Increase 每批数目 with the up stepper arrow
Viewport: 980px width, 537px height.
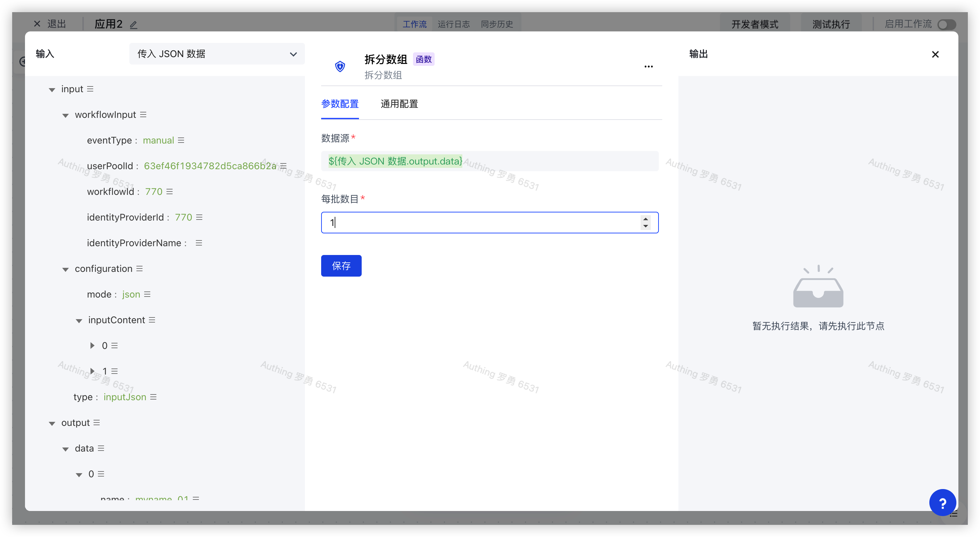coord(645,219)
